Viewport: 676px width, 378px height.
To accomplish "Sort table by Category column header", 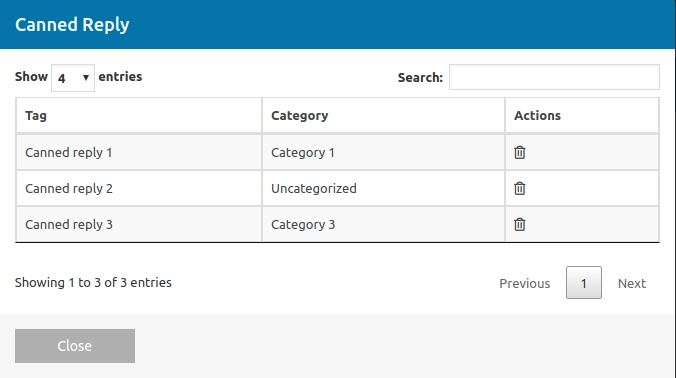I will [383, 116].
